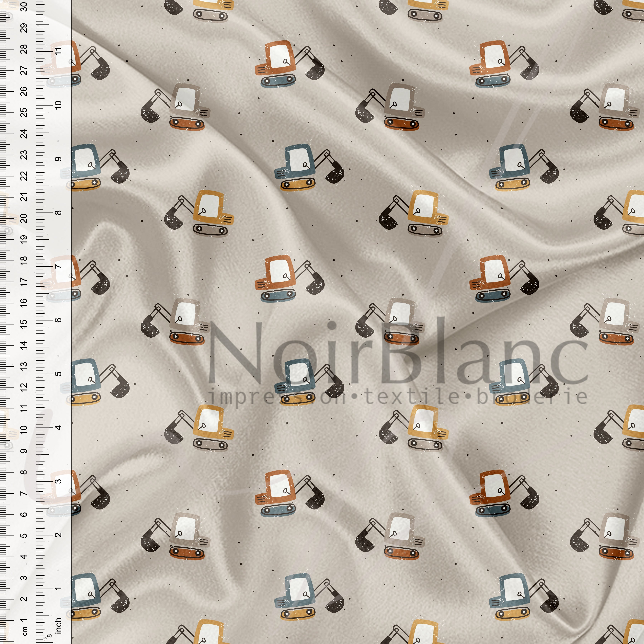
Task: Click the 1 cm label on the ruler
Action: (x=24, y=620)
